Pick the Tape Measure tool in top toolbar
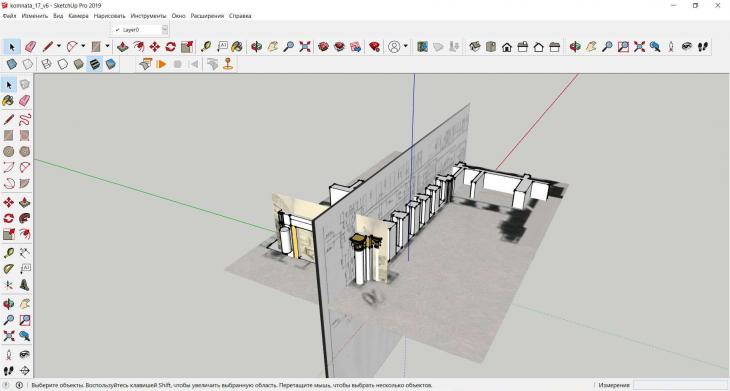The image size is (730, 391). [x=205, y=47]
